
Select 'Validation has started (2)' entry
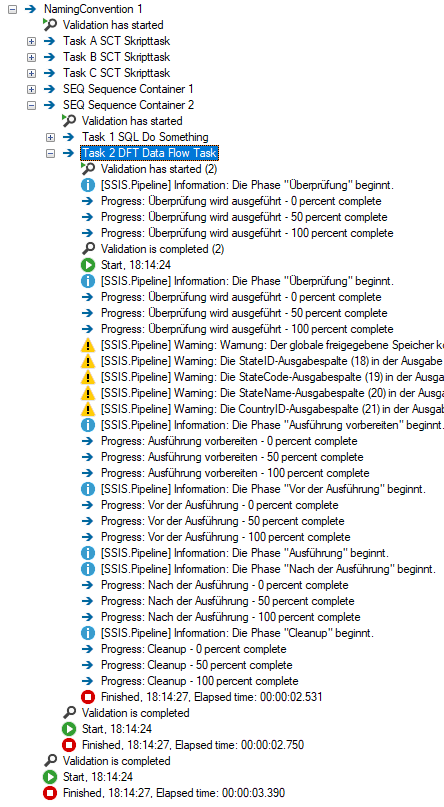pyautogui.click(x=159, y=169)
